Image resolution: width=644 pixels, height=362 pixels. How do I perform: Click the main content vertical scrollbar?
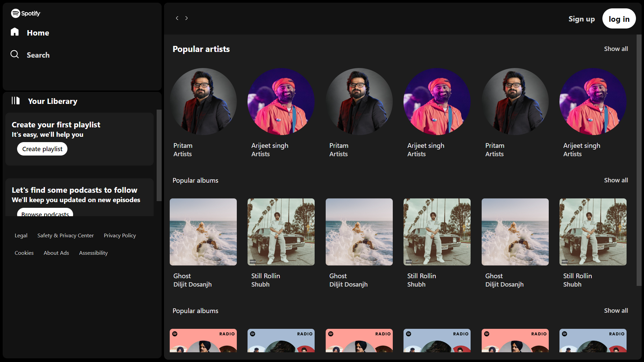coord(639,161)
